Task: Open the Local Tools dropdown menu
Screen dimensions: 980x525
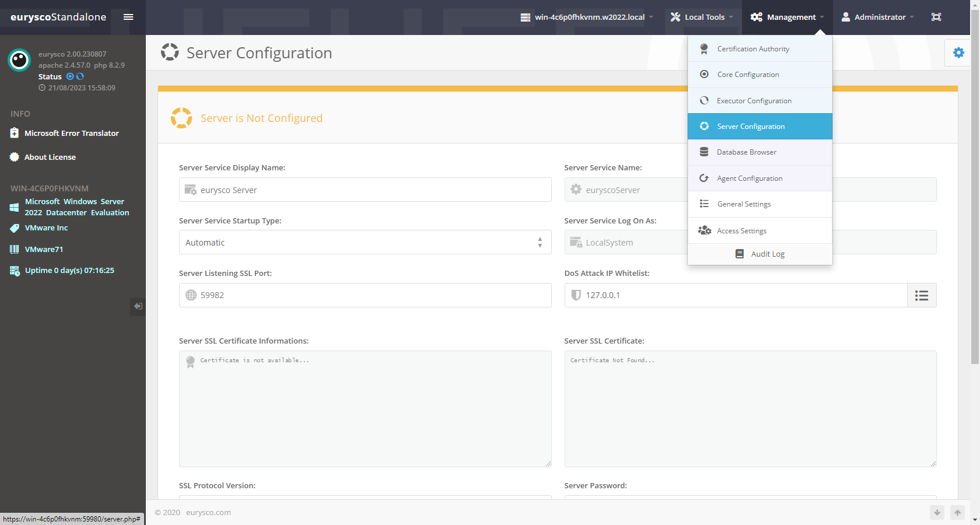Action: pyautogui.click(x=702, y=17)
